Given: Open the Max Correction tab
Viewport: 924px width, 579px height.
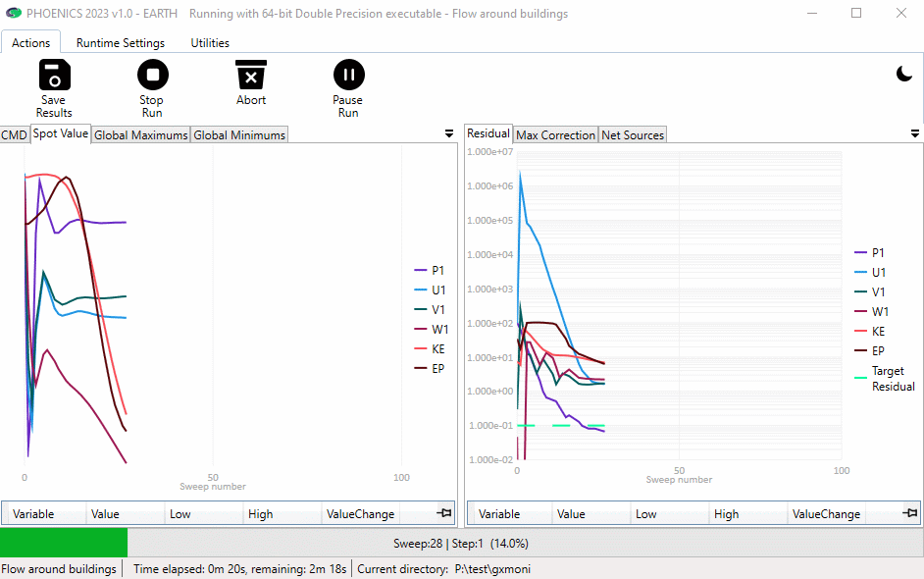Looking at the screenshot, I should 555,135.
